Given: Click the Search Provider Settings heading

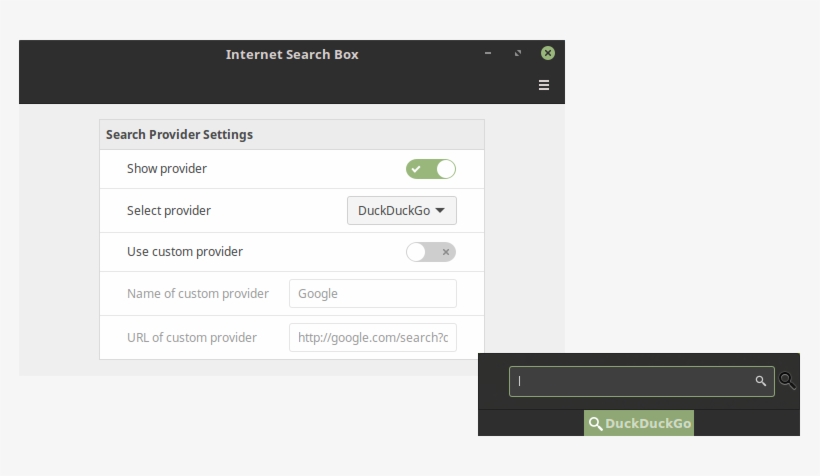Looking at the screenshot, I should click(179, 135).
